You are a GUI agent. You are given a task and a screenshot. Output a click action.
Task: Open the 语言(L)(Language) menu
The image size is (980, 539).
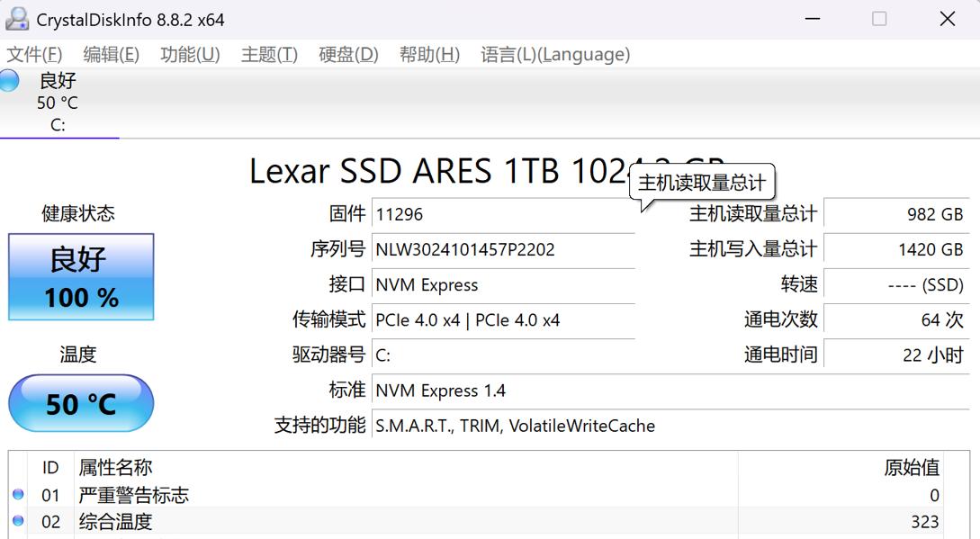coord(555,55)
